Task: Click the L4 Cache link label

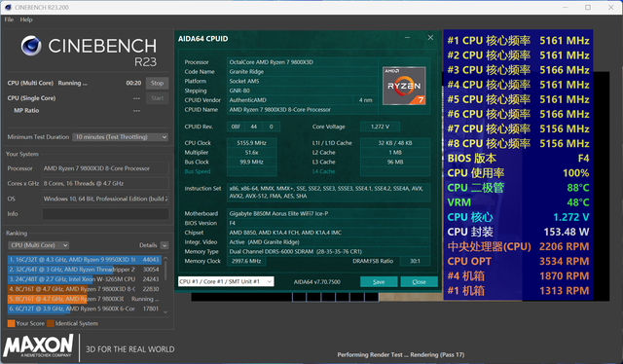Action: (323, 171)
